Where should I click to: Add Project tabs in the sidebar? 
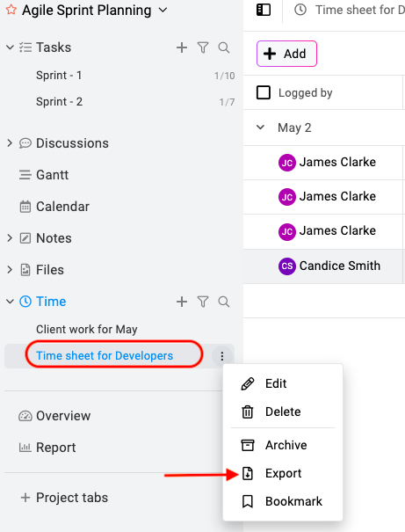pos(64,498)
